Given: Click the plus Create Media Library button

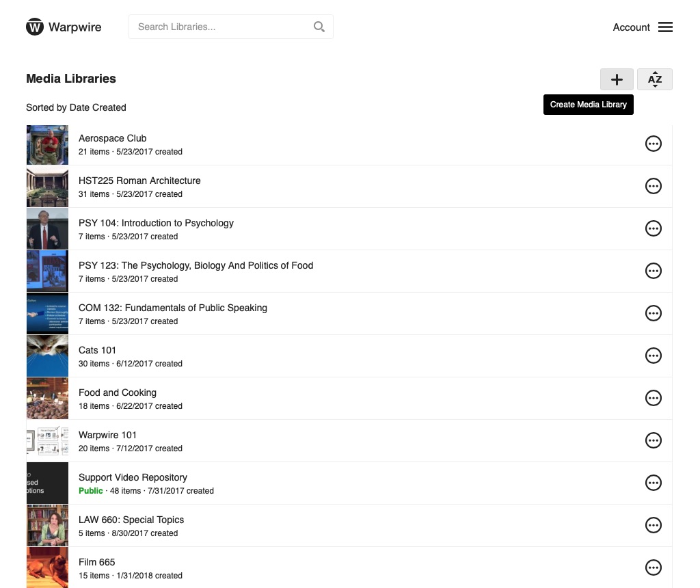Looking at the screenshot, I should tap(617, 79).
